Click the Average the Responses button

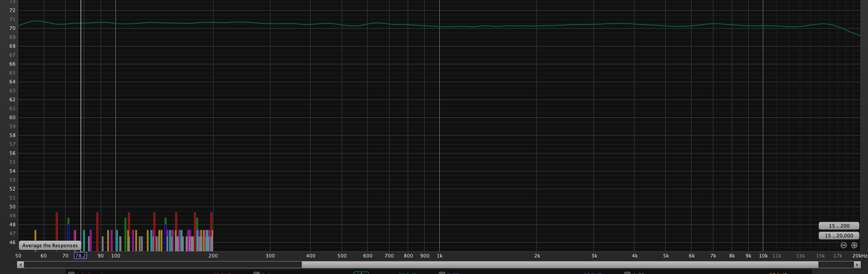pyautogui.click(x=50, y=245)
